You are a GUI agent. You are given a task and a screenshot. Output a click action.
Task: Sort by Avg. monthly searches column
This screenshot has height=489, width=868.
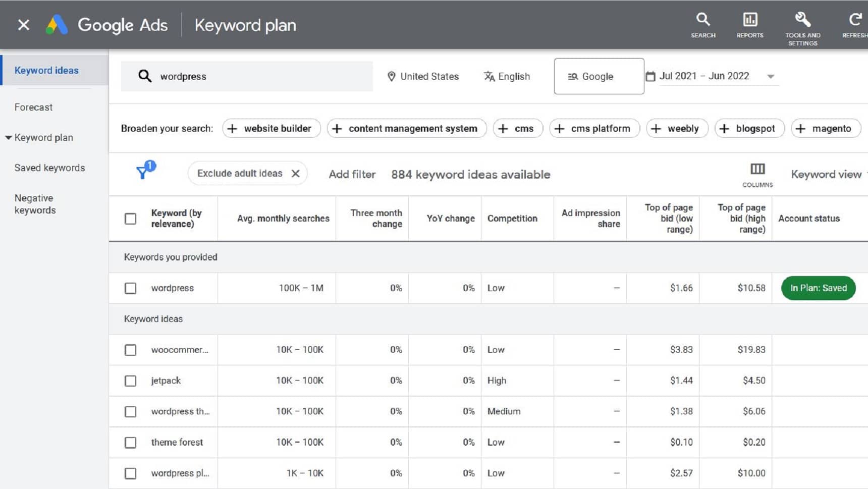[x=283, y=219]
